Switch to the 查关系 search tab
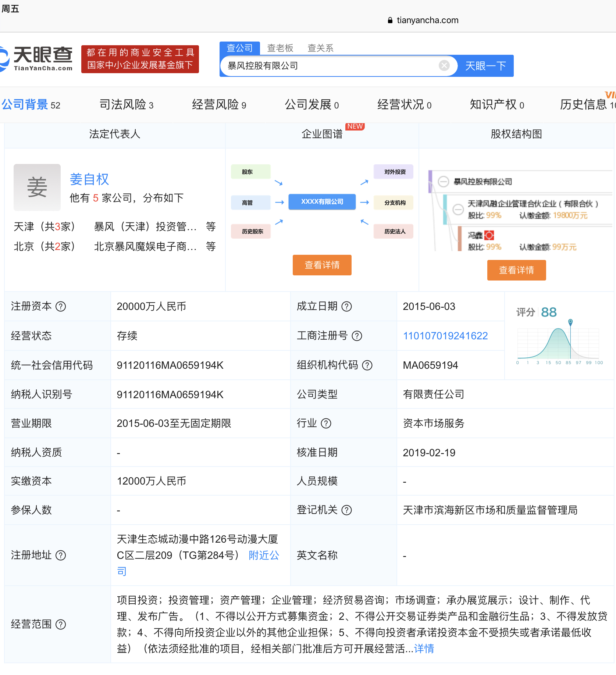616x675 pixels. click(x=321, y=48)
